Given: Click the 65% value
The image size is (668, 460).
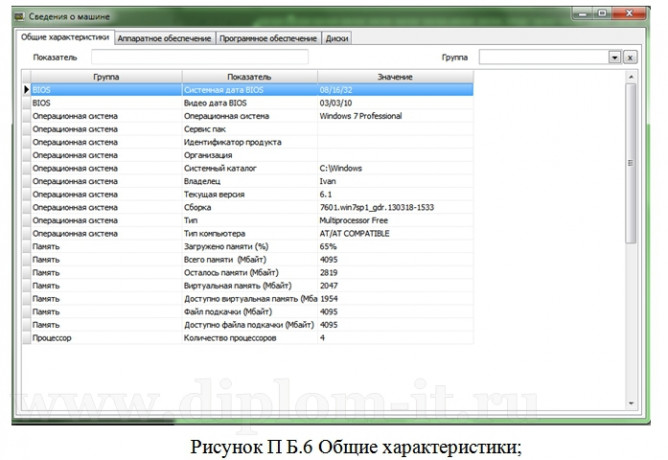Looking at the screenshot, I should pos(328,246).
